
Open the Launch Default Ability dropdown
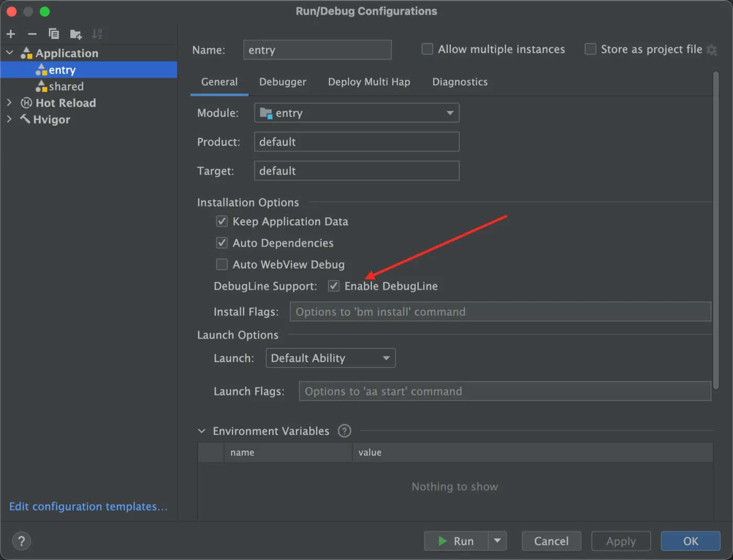(x=330, y=358)
